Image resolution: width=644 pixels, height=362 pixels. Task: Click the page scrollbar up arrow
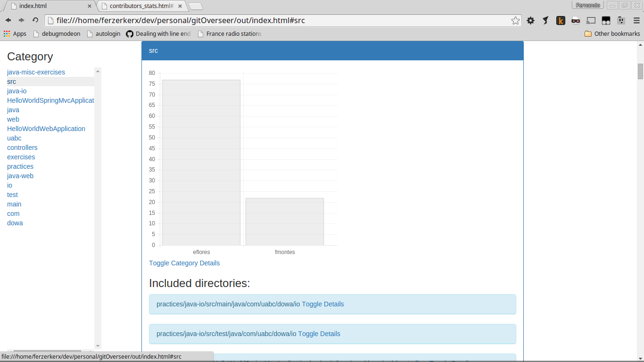(640, 44)
